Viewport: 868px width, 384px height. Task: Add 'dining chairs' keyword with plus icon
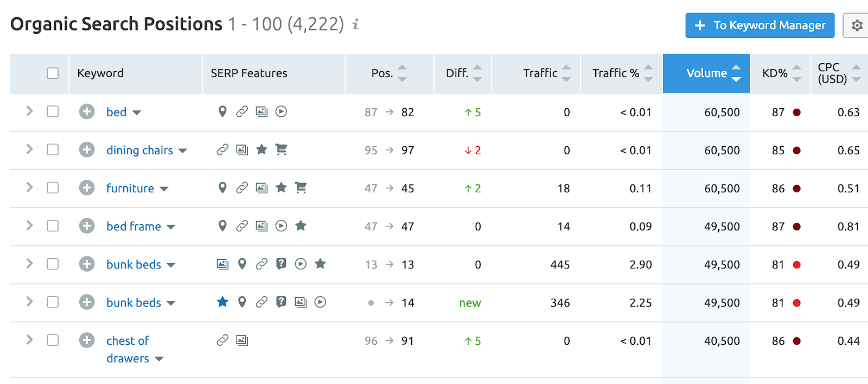click(87, 150)
